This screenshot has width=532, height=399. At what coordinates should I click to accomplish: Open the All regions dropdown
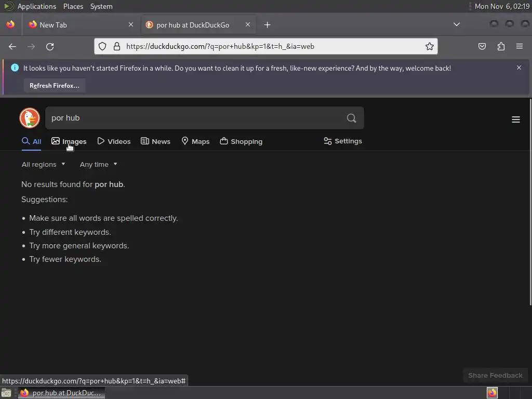tap(43, 165)
